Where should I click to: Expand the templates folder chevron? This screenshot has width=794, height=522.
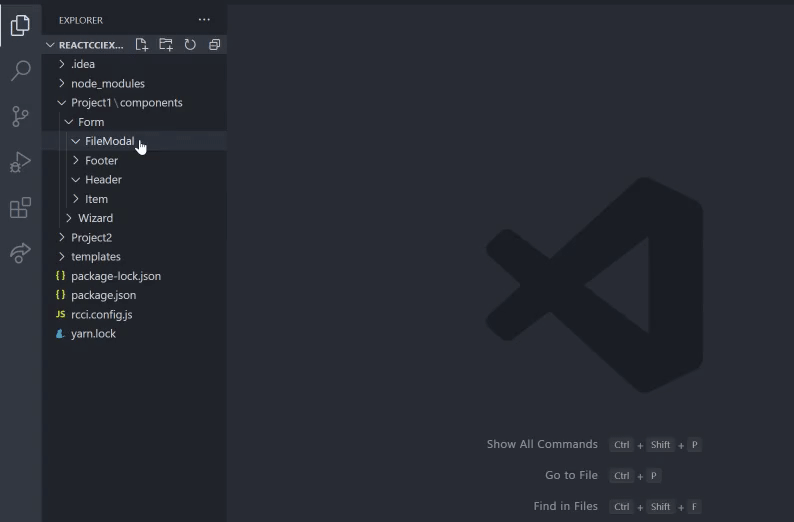[x=62, y=257]
